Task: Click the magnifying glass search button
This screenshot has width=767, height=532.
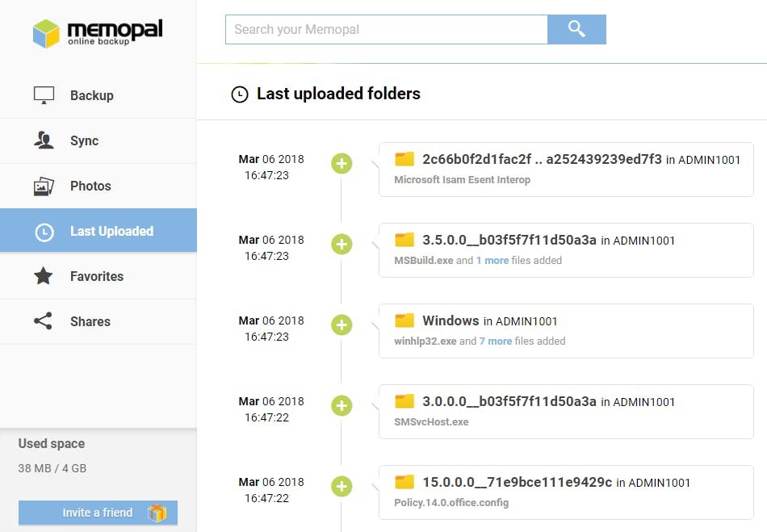Action: click(576, 30)
